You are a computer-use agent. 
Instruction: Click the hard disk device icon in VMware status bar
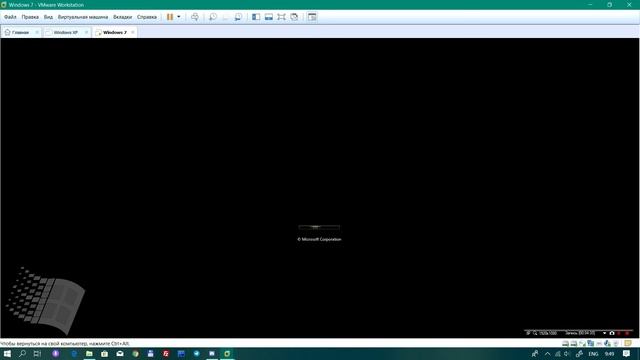coord(565,344)
